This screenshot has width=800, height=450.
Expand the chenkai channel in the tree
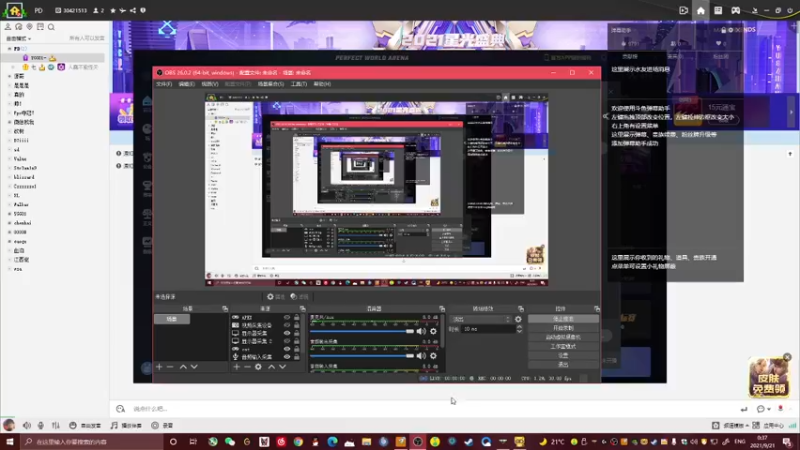coord(9,223)
